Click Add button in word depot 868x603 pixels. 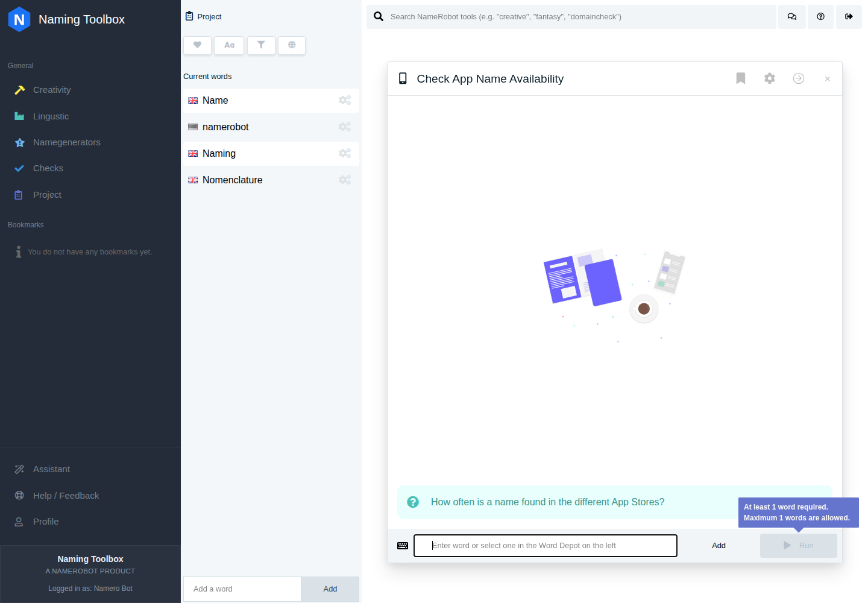pos(330,589)
